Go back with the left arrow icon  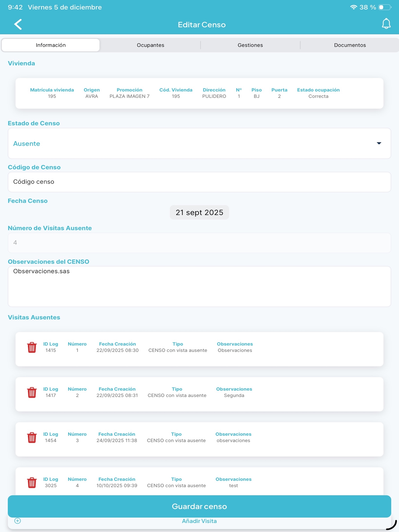point(18,24)
